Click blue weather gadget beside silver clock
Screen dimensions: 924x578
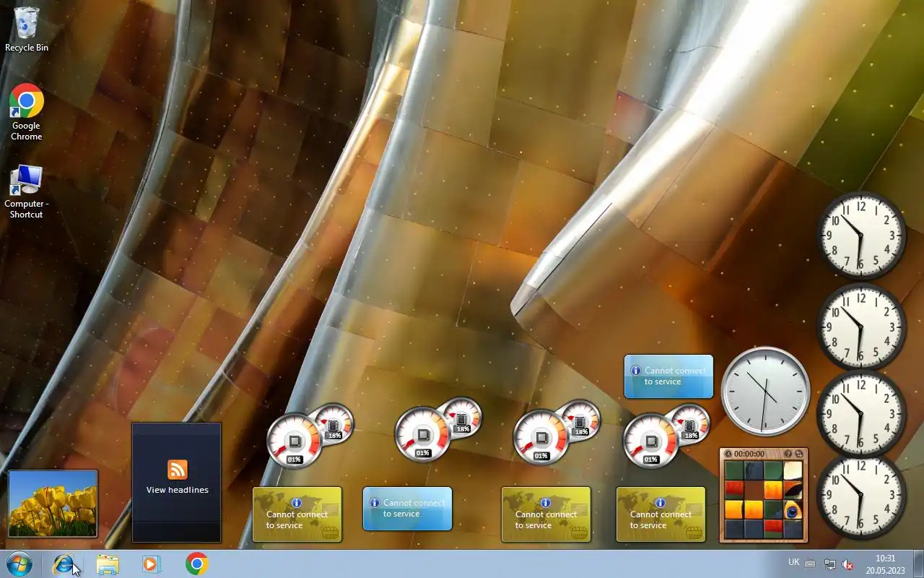click(668, 376)
